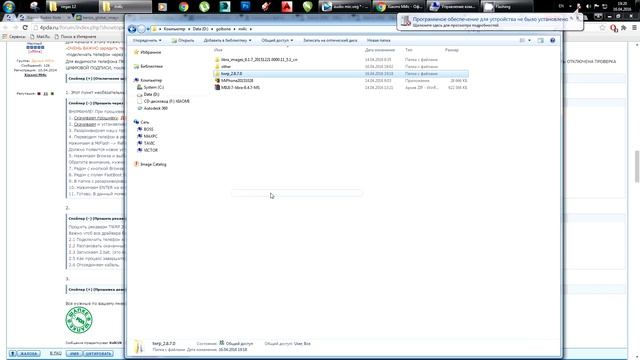Click Записать на оптический диск
Viewport: 640px width, 360px height.
click(330, 40)
